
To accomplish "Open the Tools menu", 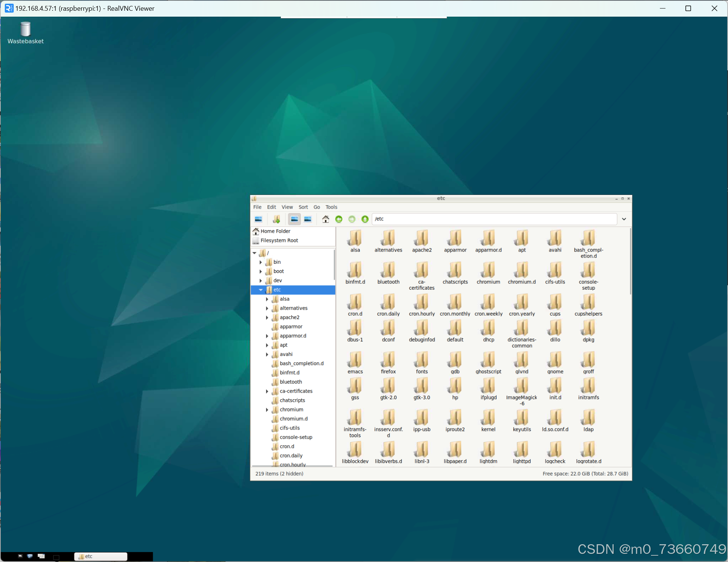I will tap(331, 207).
